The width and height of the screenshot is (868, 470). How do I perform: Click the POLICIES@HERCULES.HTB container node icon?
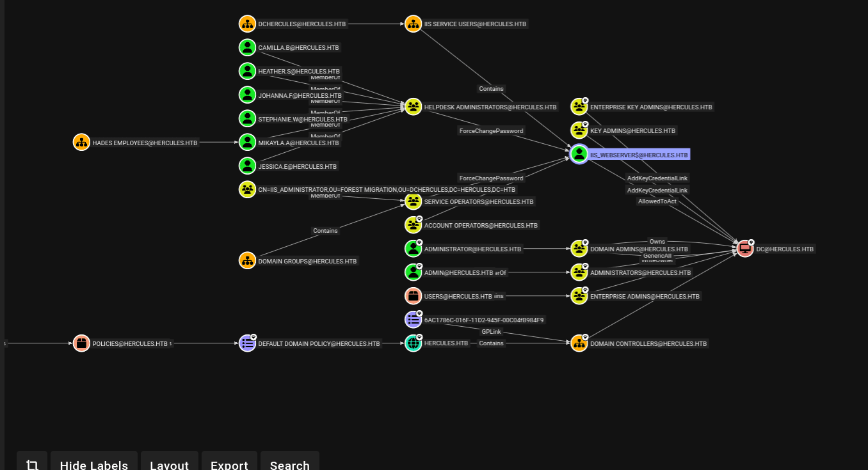(x=81, y=343)
